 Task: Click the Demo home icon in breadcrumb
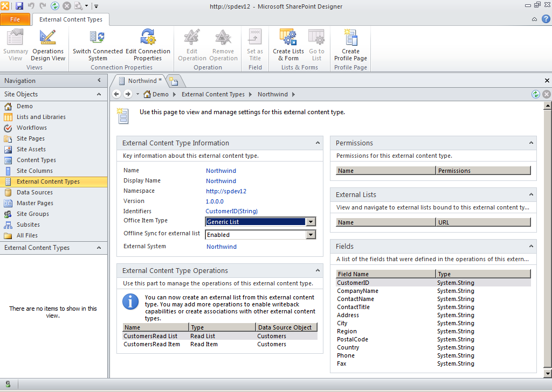(147, 94)
